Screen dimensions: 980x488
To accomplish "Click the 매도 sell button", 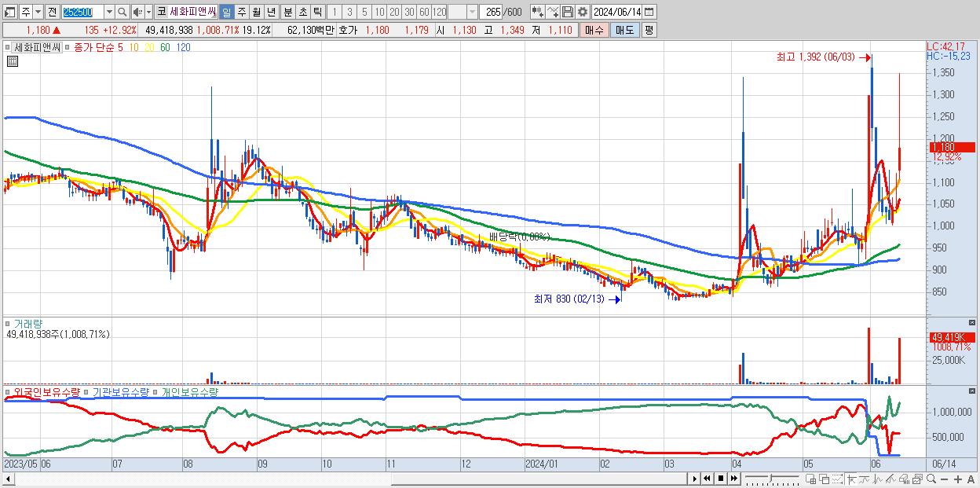I will [x=625, y=30].
